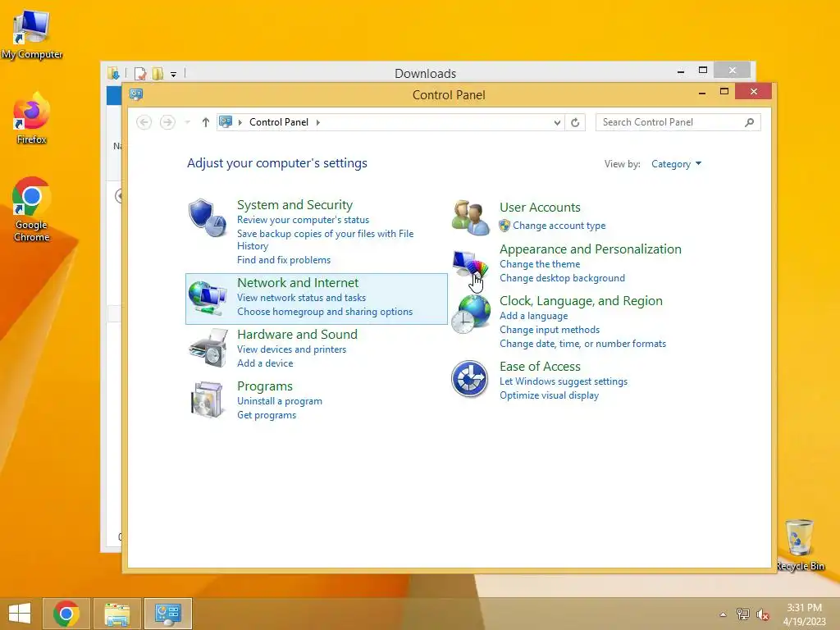The image size is (840, 630).
Task: Select the My Computer desktop icon
Action: coord(32,34)
